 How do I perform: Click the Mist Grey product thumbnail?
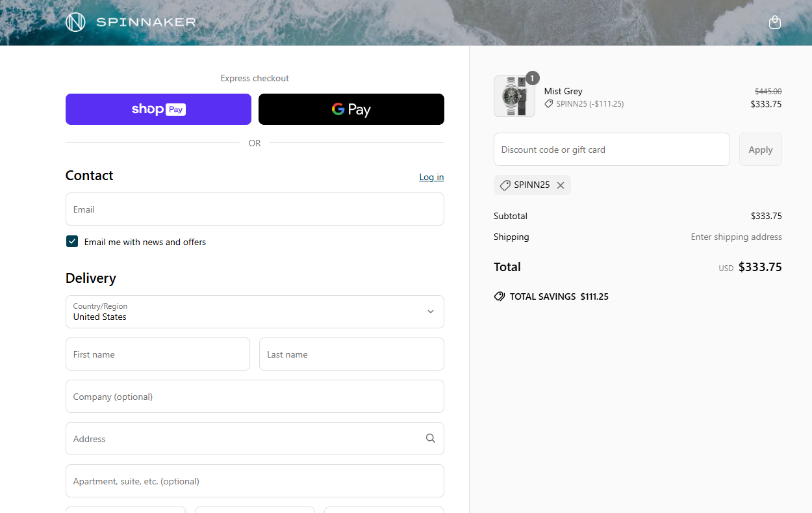coord(514,96)
